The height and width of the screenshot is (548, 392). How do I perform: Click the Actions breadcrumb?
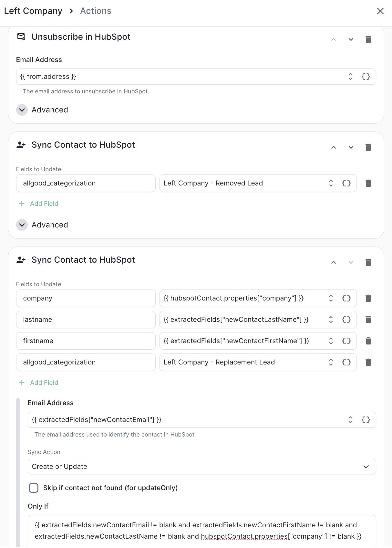click(96, 11)
